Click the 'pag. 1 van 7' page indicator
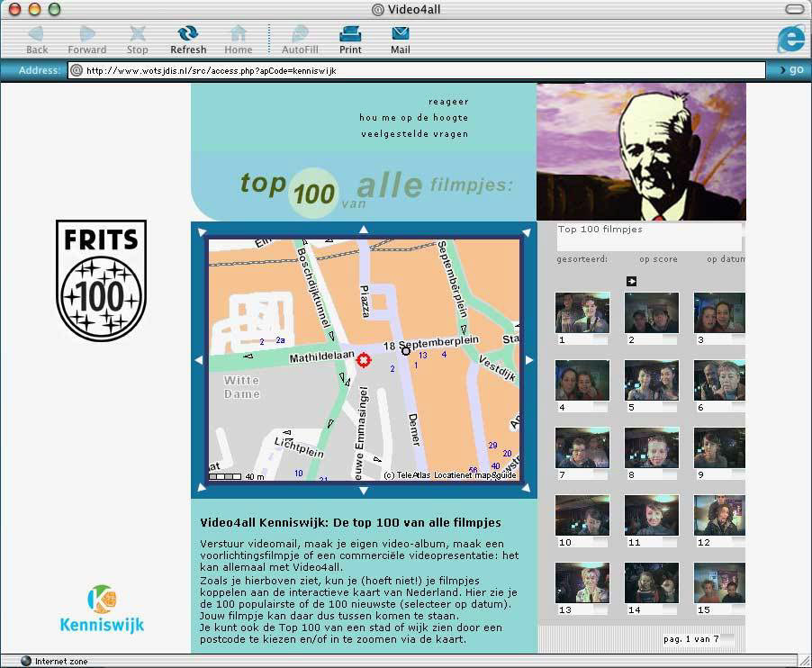This screenshot has width=812, height=668. 690,639
